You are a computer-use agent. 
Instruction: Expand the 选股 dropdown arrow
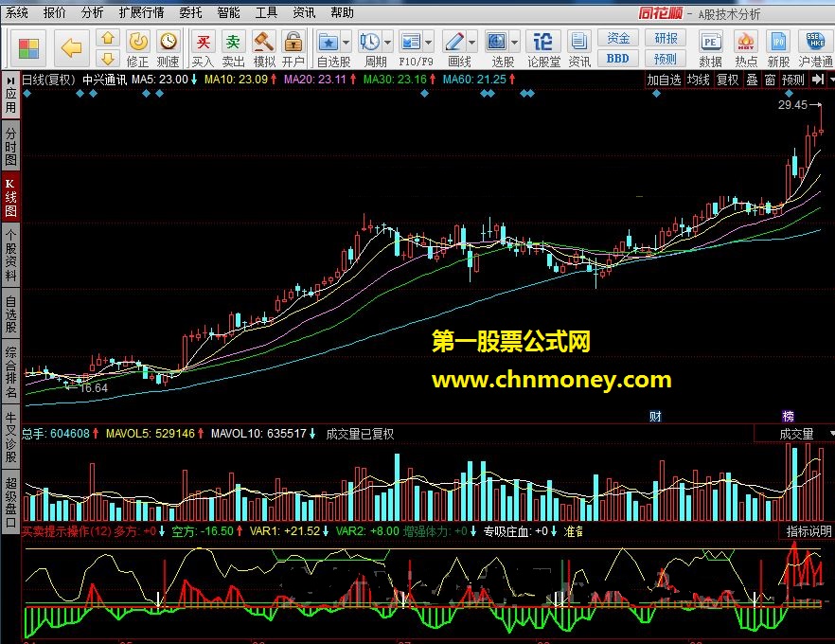[x=514, y=42]
